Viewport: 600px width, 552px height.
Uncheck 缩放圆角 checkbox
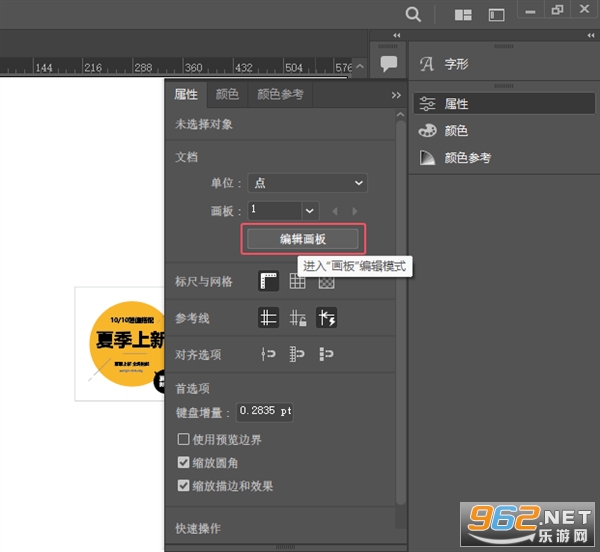pyautogui.click(x=183, y=462)
